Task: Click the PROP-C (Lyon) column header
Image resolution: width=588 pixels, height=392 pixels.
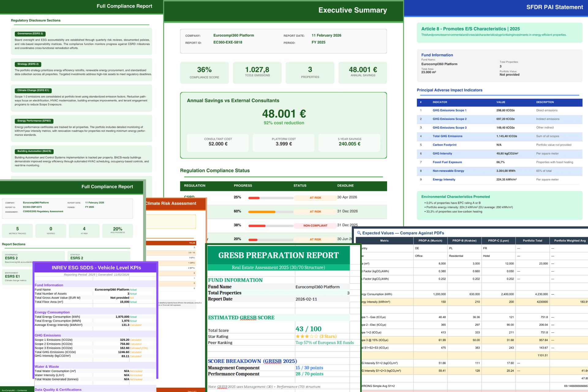Action: pos(498,241)
